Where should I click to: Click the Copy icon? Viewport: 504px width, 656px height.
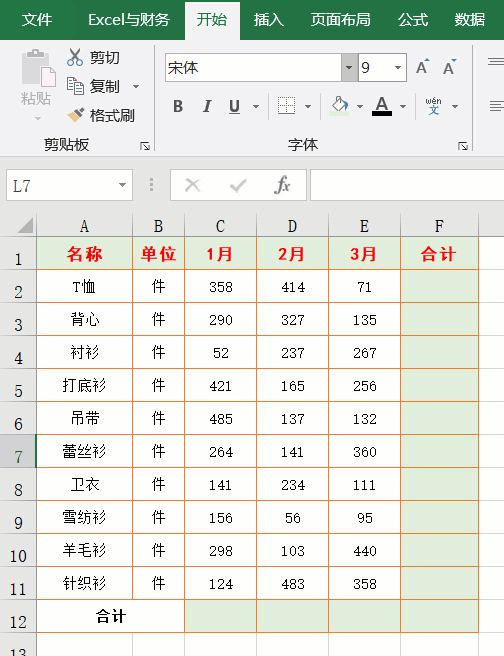[75, 86]
